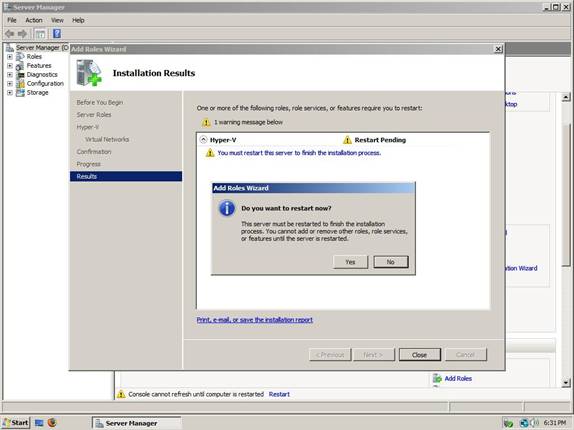The image size is (574, 430).
Task: Click the Add Roles icon link
Action: (x=437, y=378)
